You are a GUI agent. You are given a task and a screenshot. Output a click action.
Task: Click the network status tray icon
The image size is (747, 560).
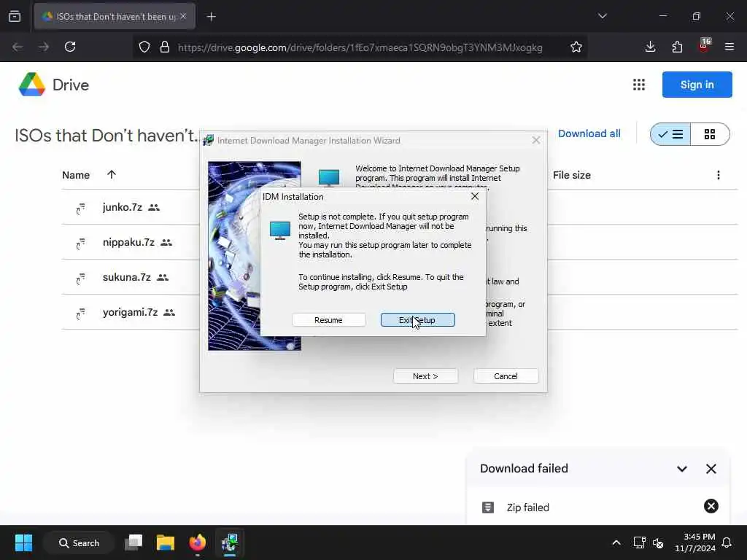[639, 542]
